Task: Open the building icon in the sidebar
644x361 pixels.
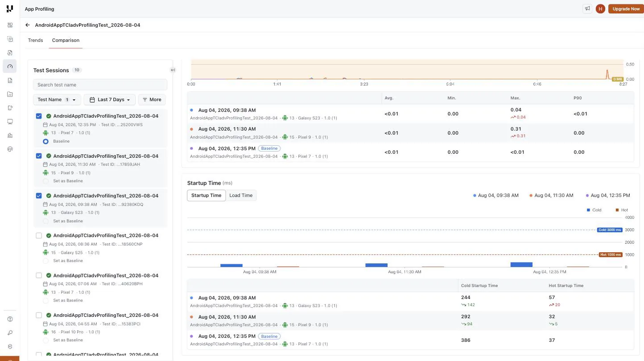Action: pyautogui.click(x=10, y=135)
